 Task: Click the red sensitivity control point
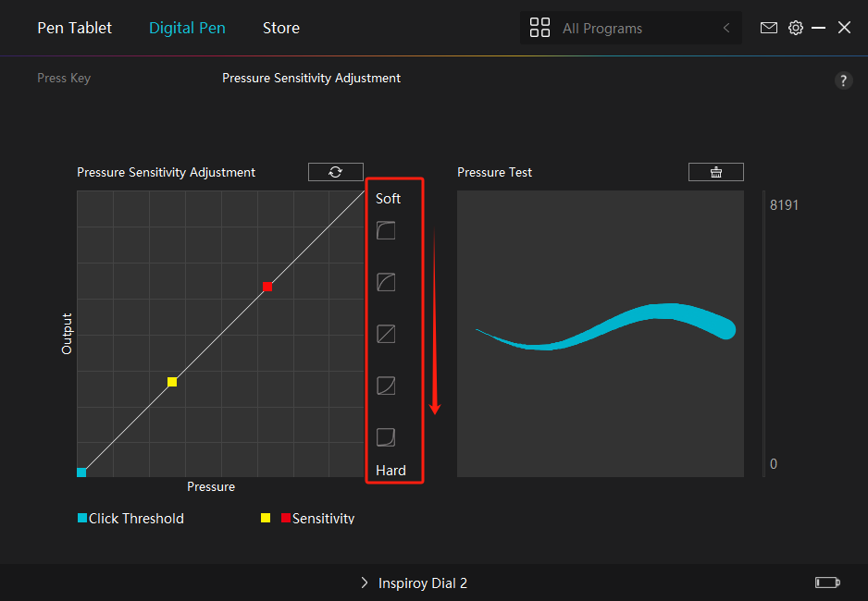[x=267, y=287]
